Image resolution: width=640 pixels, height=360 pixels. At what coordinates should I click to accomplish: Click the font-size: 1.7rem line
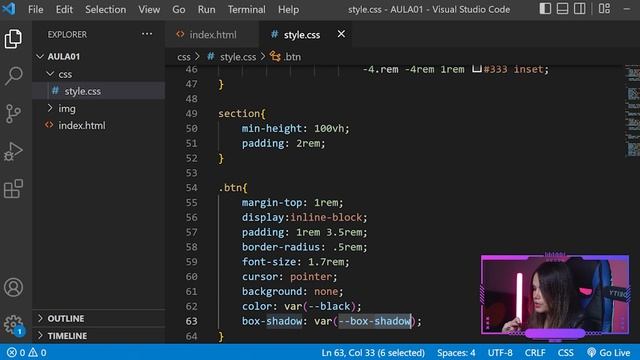click(x=296, y=262)
